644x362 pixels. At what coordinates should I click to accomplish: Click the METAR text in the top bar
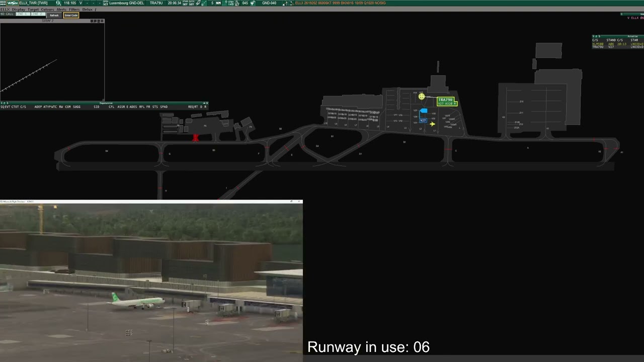click(340, 3)
